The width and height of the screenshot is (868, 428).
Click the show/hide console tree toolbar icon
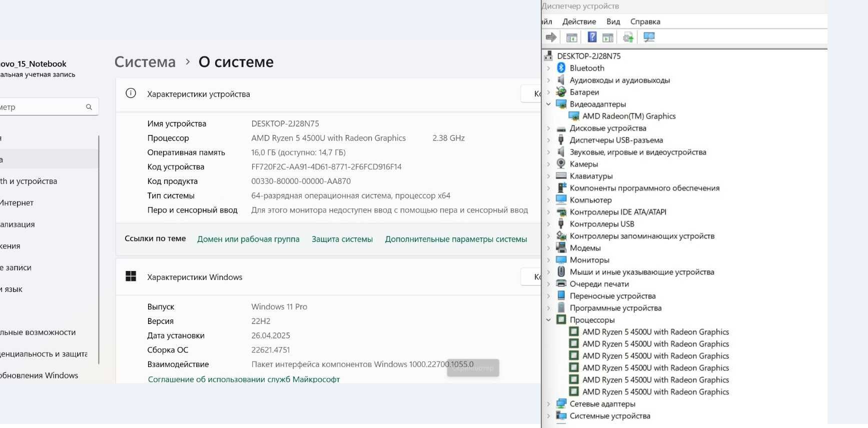tap(571, 37)
